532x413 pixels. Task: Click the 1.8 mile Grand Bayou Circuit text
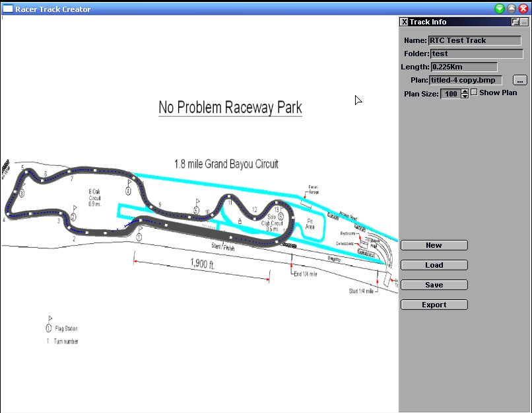tap(226, 164)
